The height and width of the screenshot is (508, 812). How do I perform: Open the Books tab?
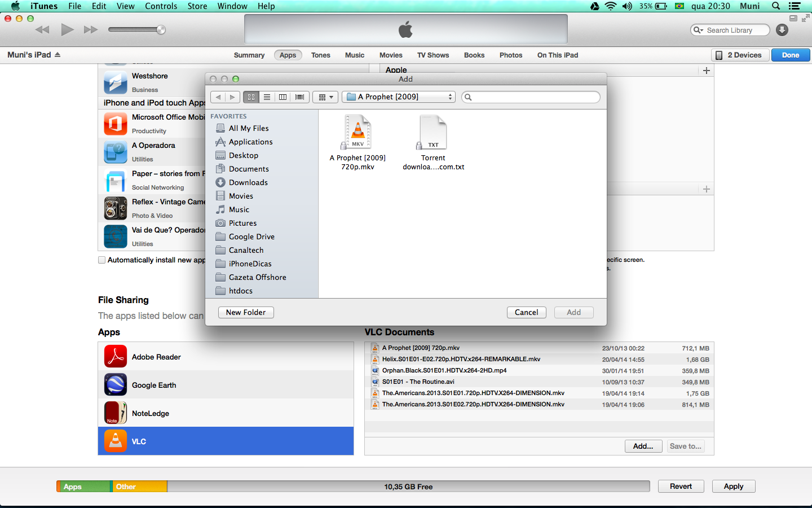click(474, 55)
